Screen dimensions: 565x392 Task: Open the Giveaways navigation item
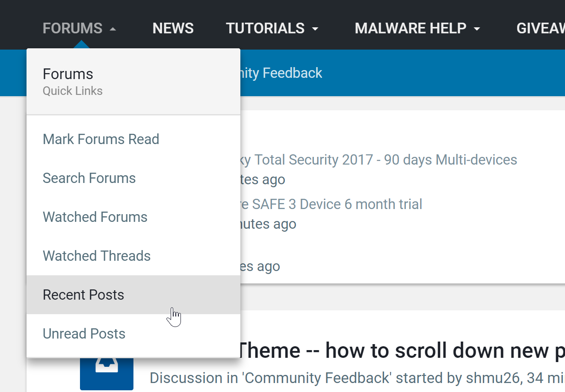tap(540, 28)
